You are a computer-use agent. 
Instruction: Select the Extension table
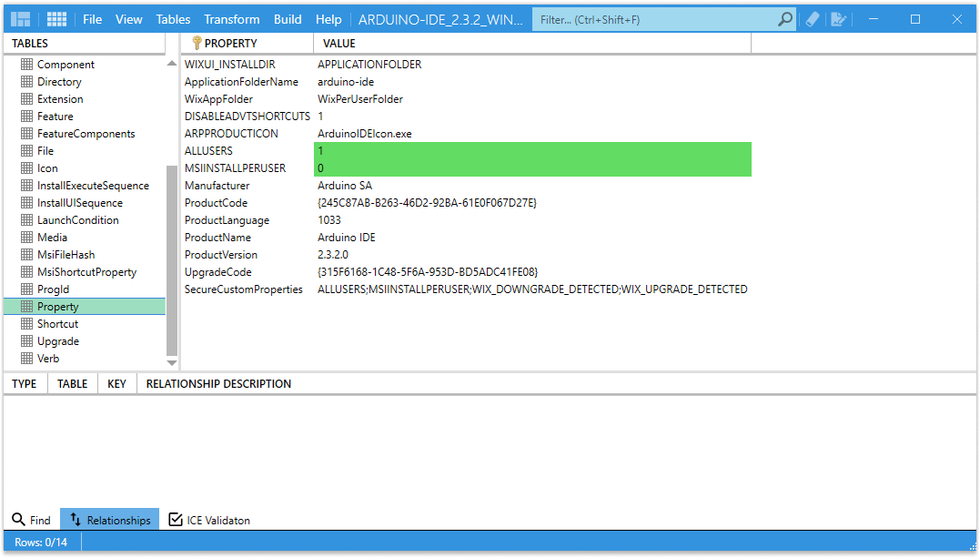click(x=60, y=99)
